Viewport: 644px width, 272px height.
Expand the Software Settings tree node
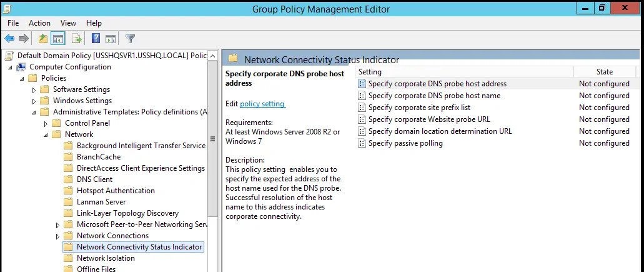coord(34,89)
